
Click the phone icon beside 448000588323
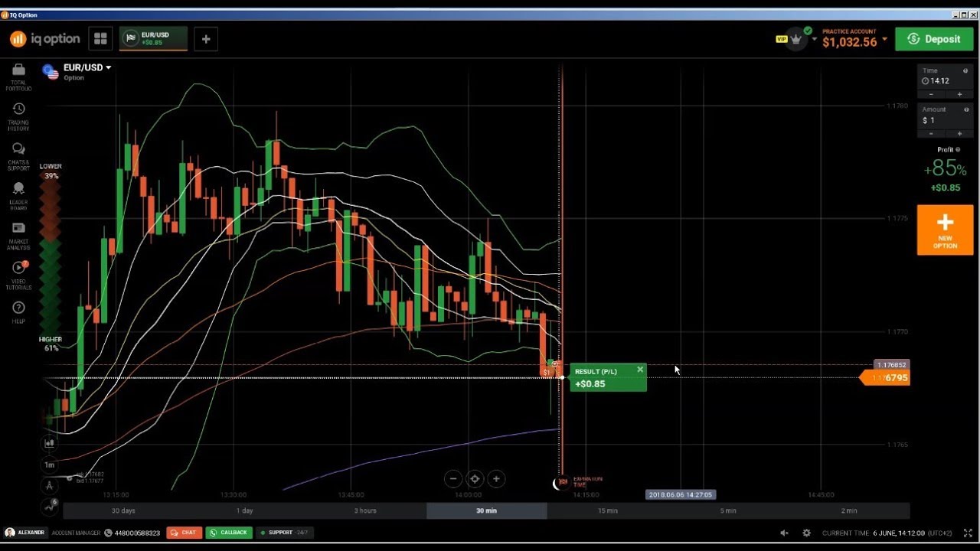coord(109,533)
